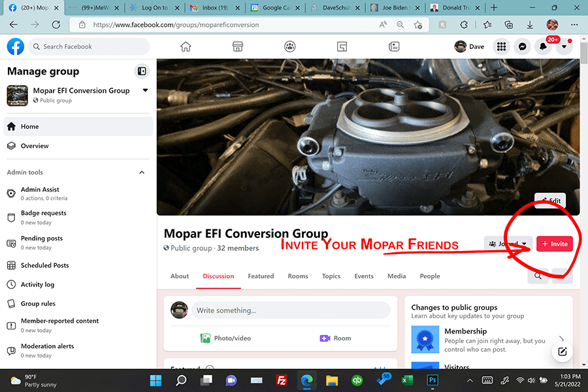This screenshot has width=588, height=392.
Task: Open Dave's profile button
Action: pyautogui.click(x=469, y=46)
